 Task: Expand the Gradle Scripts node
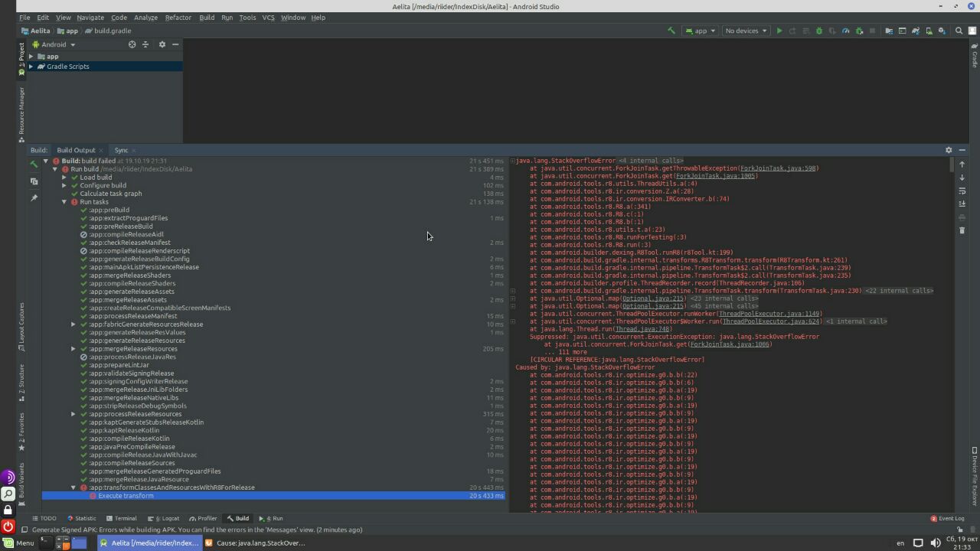click(x=31, y=67)
